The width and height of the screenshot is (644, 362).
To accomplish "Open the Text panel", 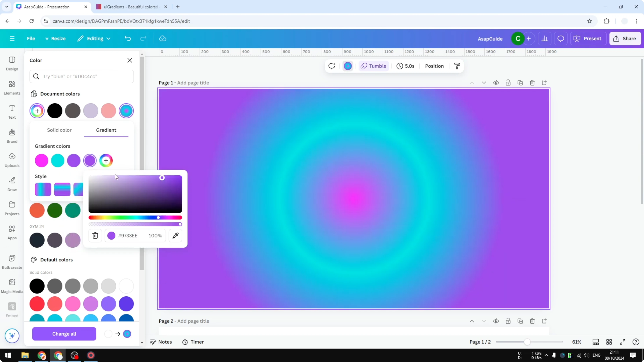I will click(x=12, y=111).
